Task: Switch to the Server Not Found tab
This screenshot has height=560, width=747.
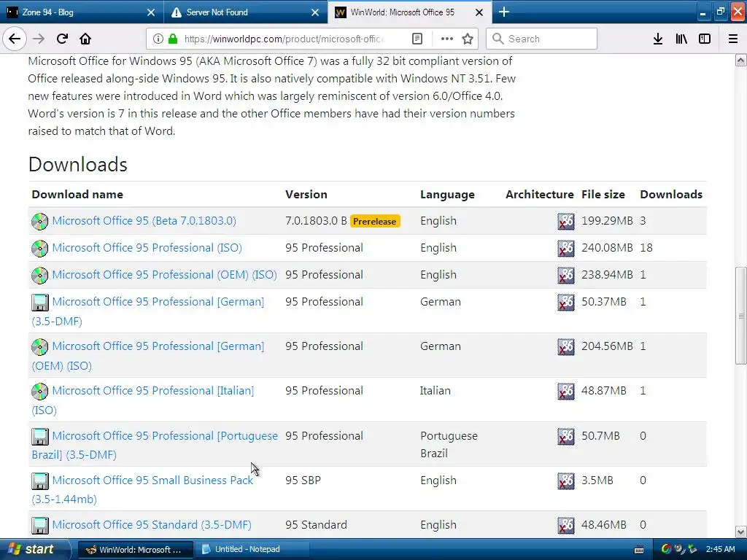Action: pyautogui.click(x=246, y=12)
